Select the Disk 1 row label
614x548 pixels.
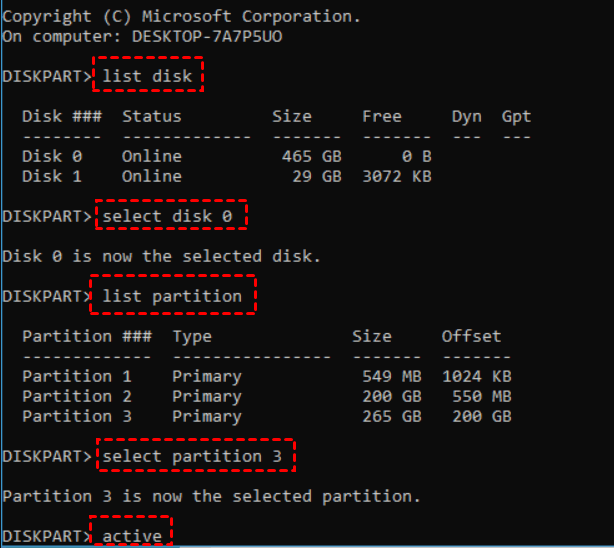[52, 176]
